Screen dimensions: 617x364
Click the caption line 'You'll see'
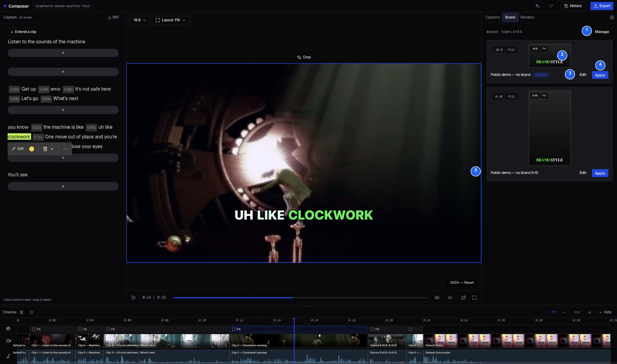18,175
